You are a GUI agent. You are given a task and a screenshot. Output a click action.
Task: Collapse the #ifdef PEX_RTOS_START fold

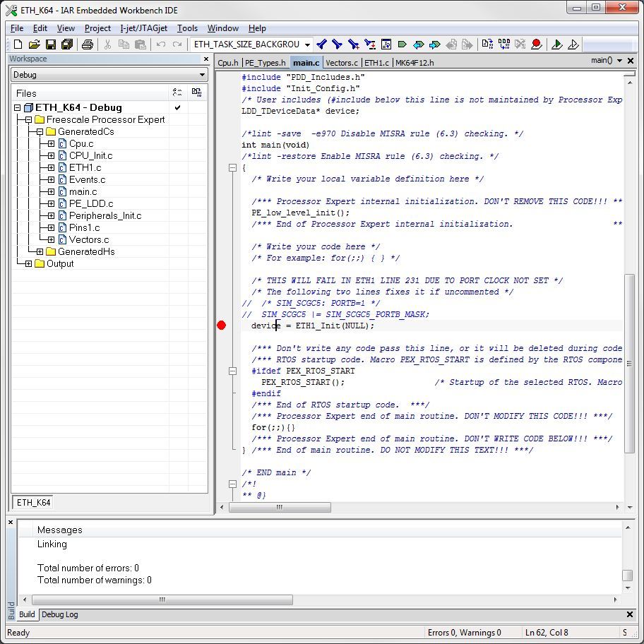pos(232,371)
